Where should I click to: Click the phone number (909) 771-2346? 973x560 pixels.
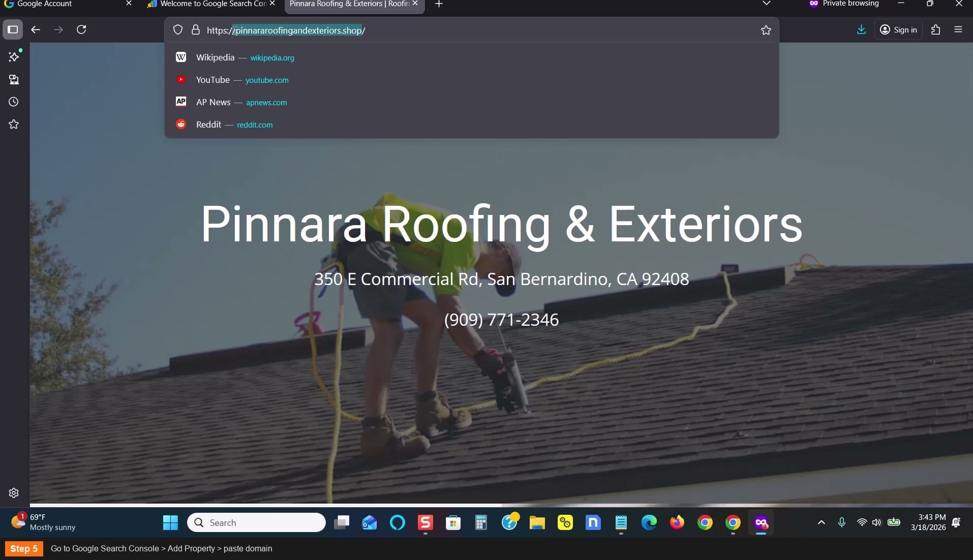(501, 320)
